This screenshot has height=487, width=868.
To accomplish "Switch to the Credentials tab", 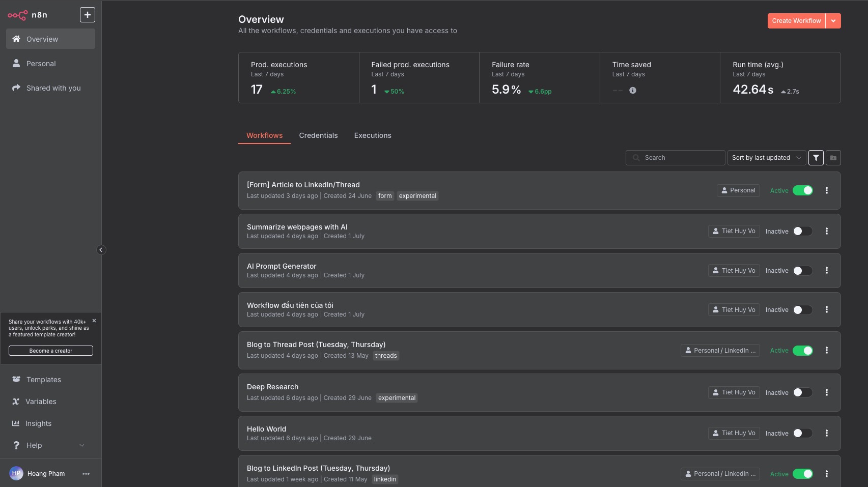I will (x=318, y=135).
